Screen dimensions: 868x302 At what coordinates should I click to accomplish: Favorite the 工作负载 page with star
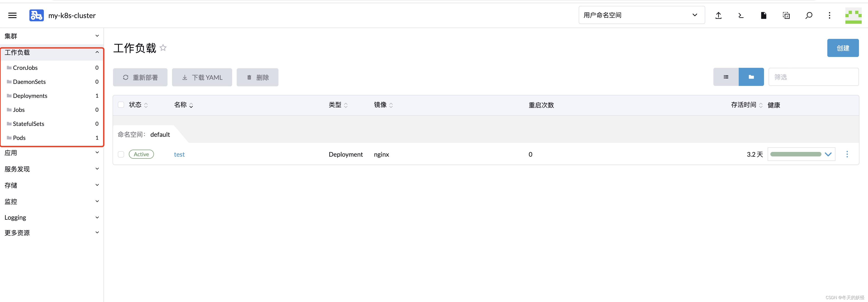pyautogui.click(x=163, y=48)
